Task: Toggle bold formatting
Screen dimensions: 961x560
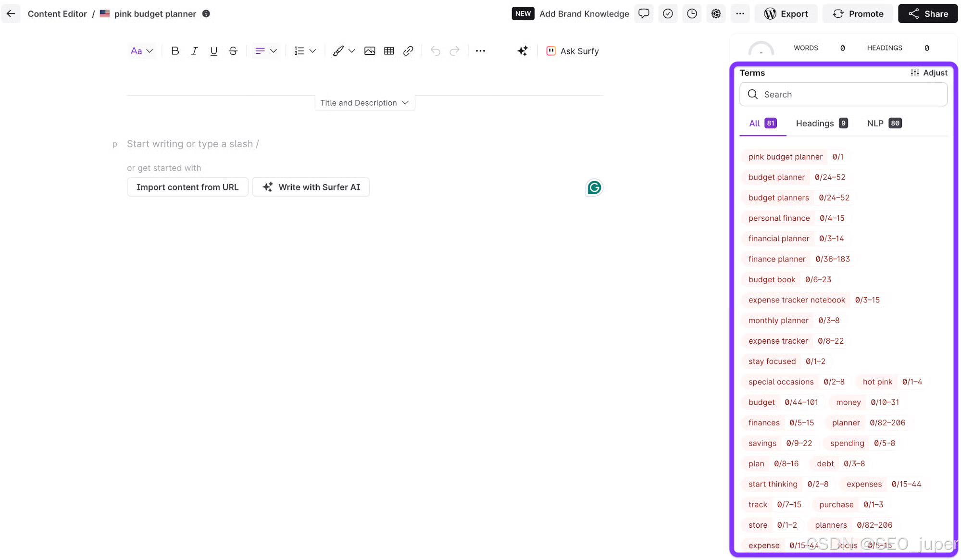Action: (x=175, y=51)
